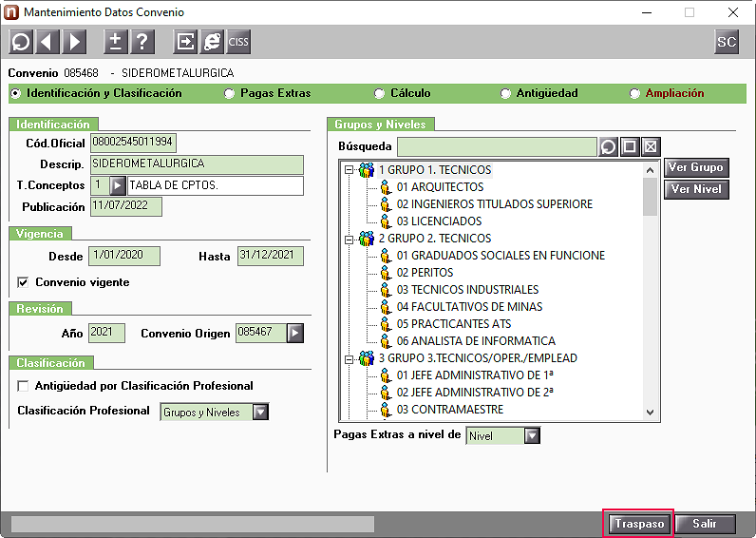Click person icon next to 02 PERITOS
This screenshot has height=538, width=756.
pyautogui.click(x=386, y=273)
